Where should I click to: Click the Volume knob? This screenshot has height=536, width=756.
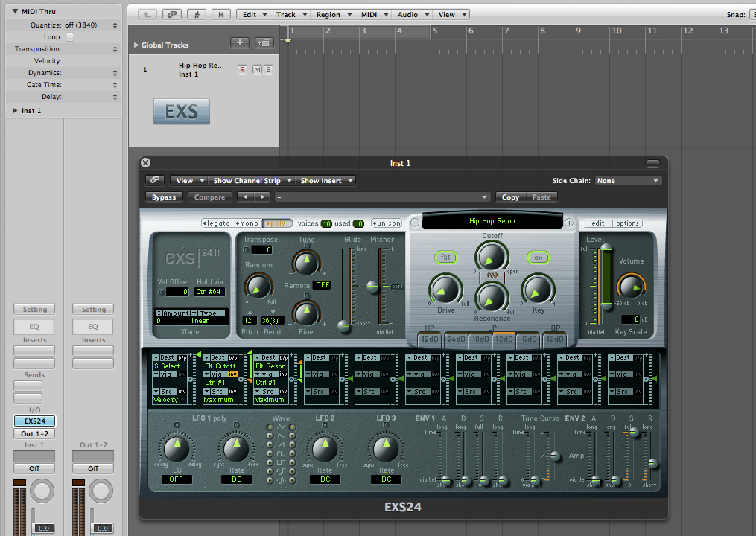coord(632,287)
